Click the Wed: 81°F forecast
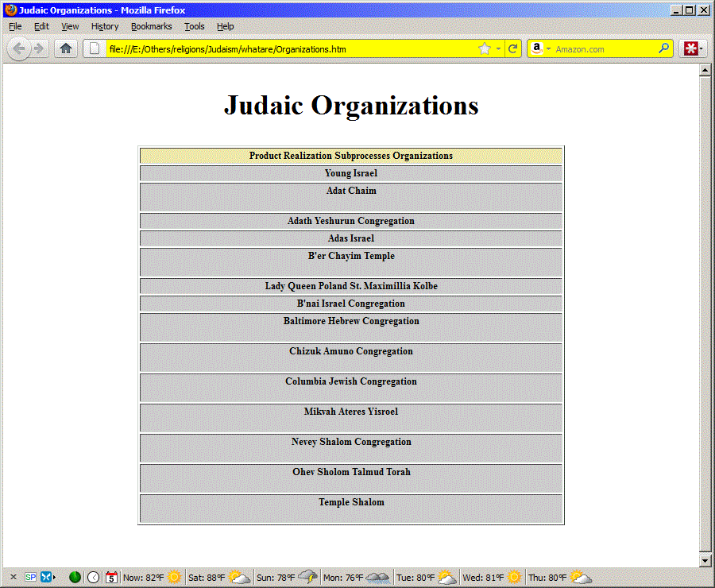715x588 pixels. pos(483,578)
